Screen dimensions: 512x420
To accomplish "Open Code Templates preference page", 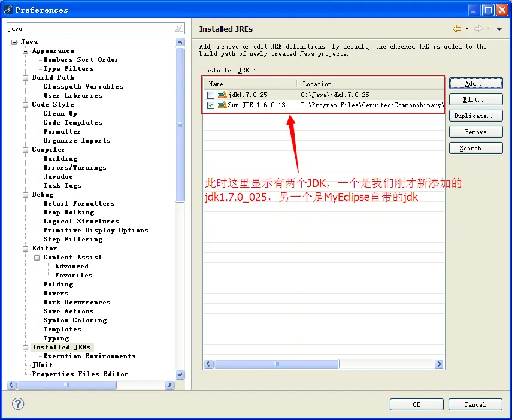I will tap(73, 122).
